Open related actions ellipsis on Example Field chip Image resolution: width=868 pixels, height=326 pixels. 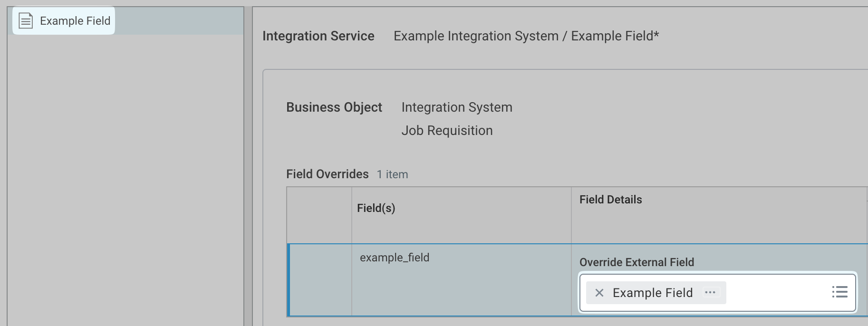(710, 292)
